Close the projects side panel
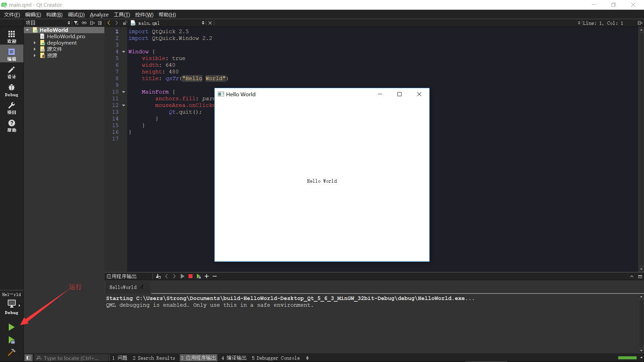 pos(100,23)
